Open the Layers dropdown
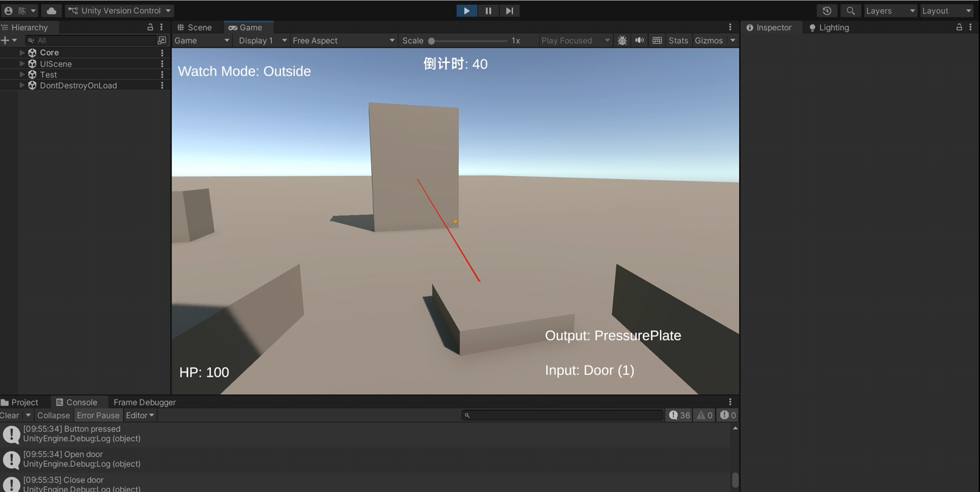The height and width of the screenshot is (492, 980). [890, 11]
